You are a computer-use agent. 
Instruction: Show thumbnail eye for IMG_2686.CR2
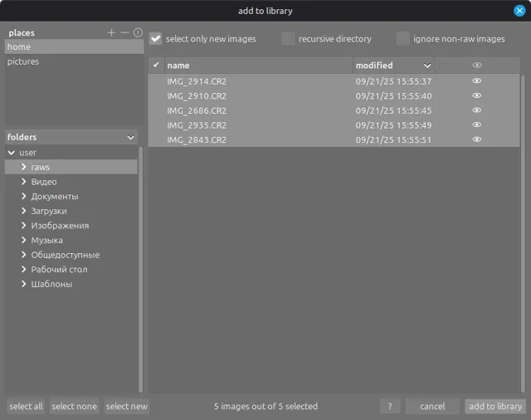477,110
